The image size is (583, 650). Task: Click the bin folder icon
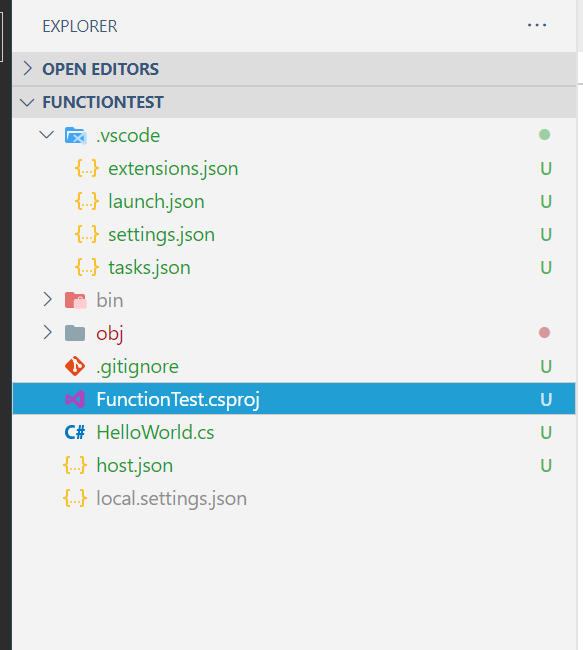(75, 300)
